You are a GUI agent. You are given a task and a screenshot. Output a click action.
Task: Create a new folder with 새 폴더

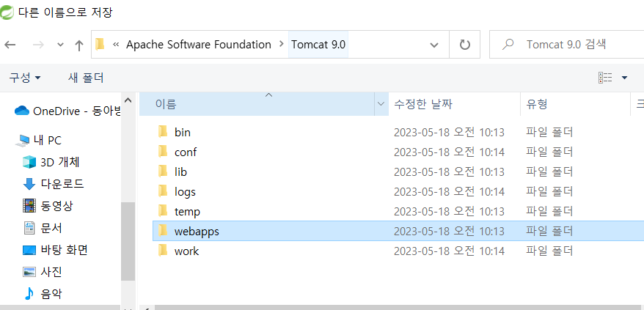tap(86, 78)
